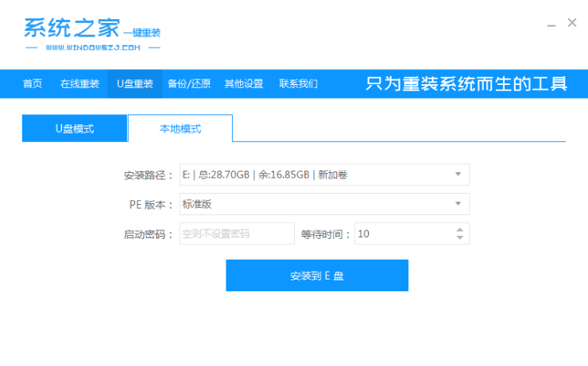Expand the 安装路径 dropdown
Viewport: 588px width, 366px height.
[x=318, y=175]
